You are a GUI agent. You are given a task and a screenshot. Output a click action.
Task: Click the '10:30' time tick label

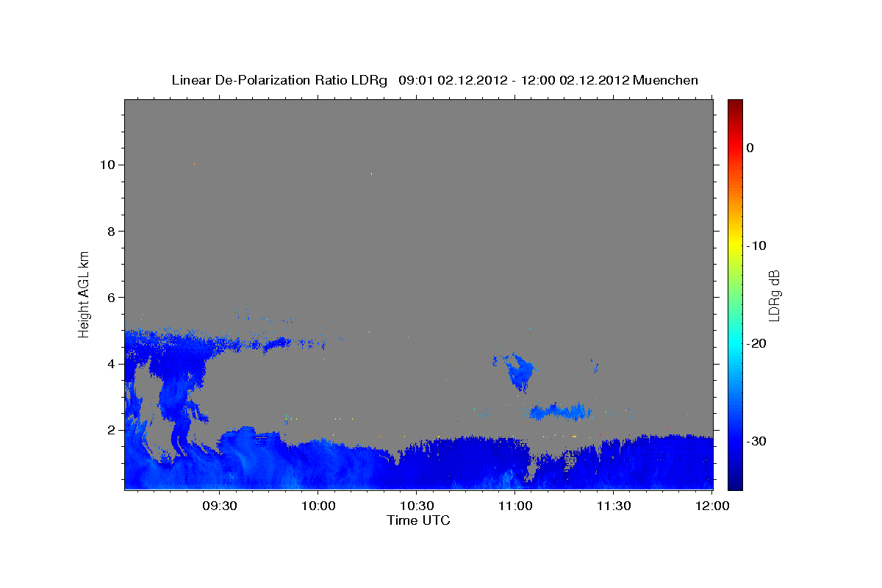coord(417,506)
